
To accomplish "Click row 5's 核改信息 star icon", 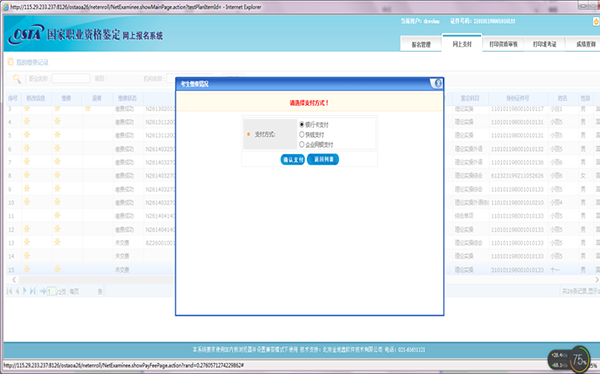I will [x=27, y=135].
